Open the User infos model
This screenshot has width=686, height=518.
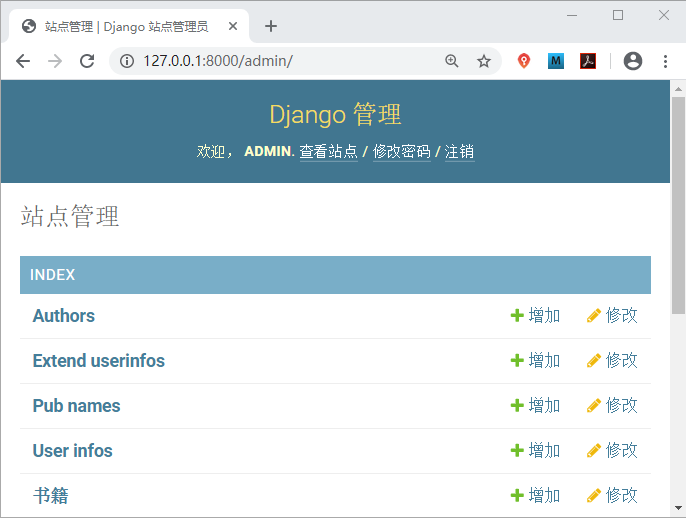(x=73, y=451)
